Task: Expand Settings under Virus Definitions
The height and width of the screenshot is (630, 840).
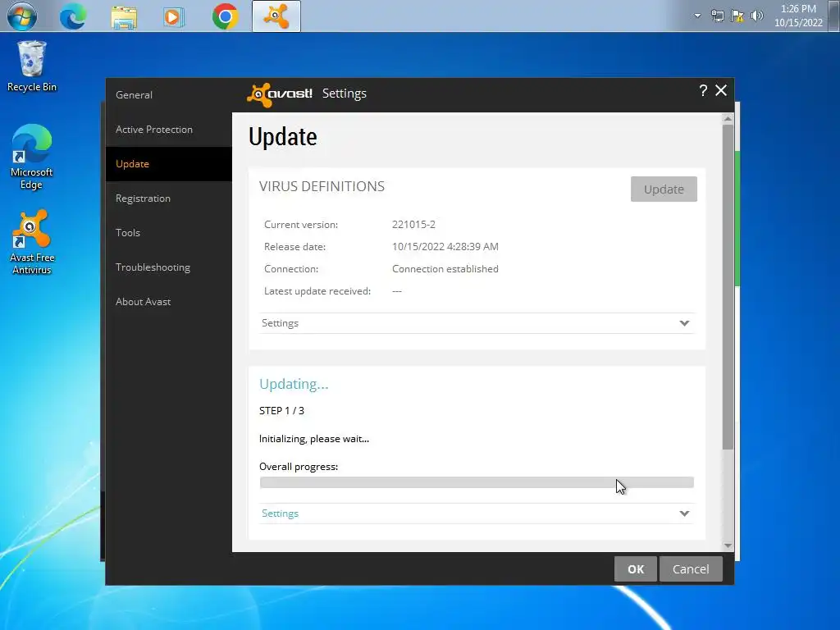Action: 477,323
